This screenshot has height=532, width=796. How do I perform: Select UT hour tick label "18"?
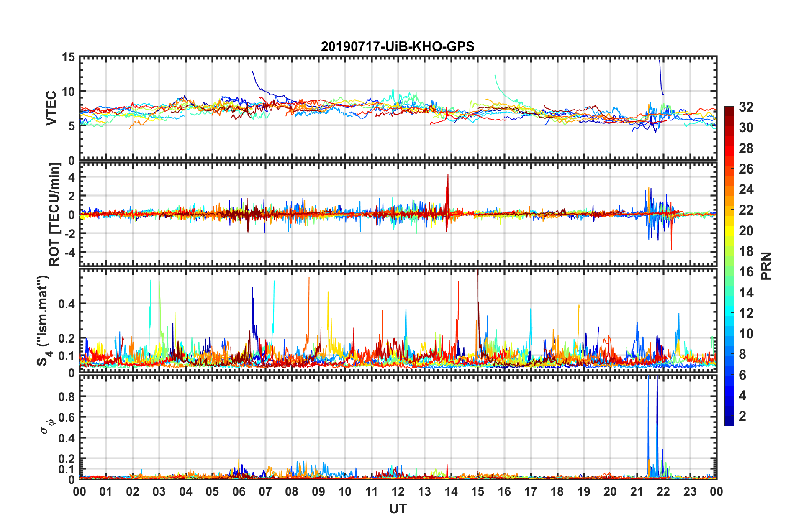click(x=557, y=491)
